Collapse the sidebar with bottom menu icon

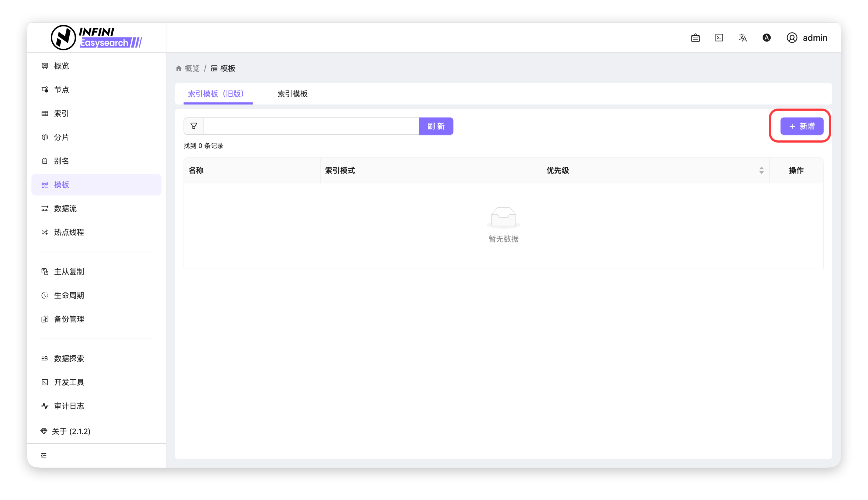click(x=43, y=455)
